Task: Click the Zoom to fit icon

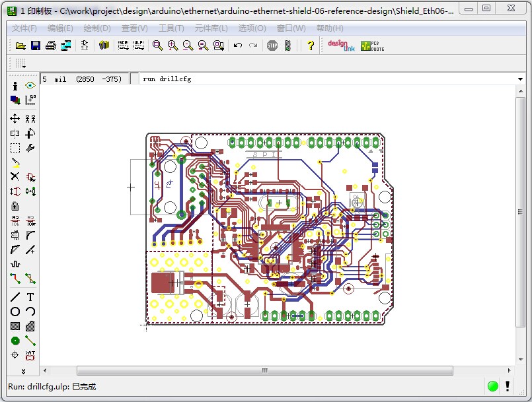Action: [158, 46]
